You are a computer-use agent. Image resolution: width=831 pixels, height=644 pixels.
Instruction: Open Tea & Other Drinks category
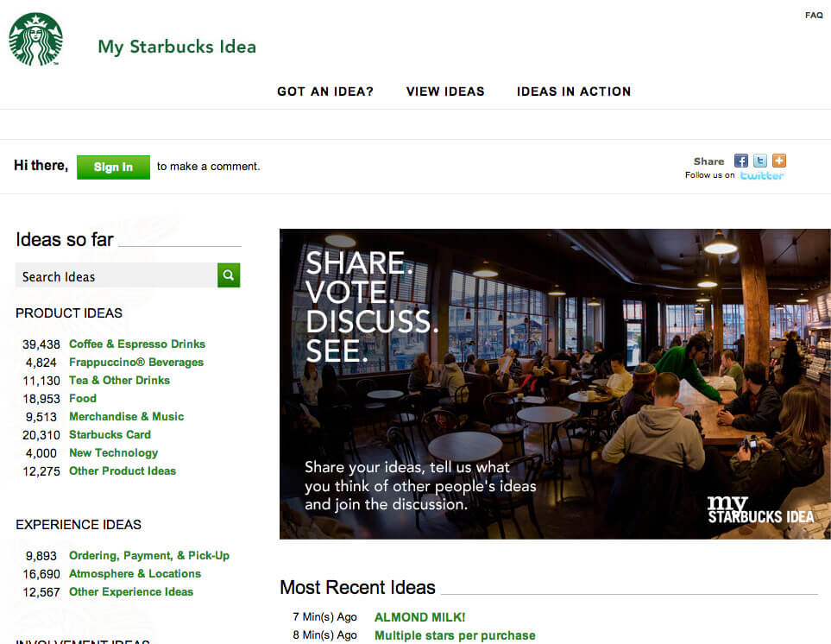[x=119, y=380]
